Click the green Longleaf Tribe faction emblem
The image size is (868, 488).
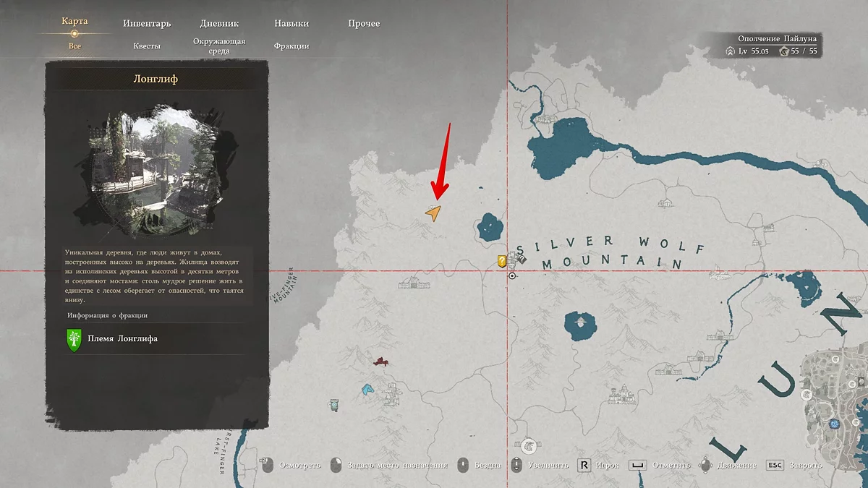(x=74, y=338)
